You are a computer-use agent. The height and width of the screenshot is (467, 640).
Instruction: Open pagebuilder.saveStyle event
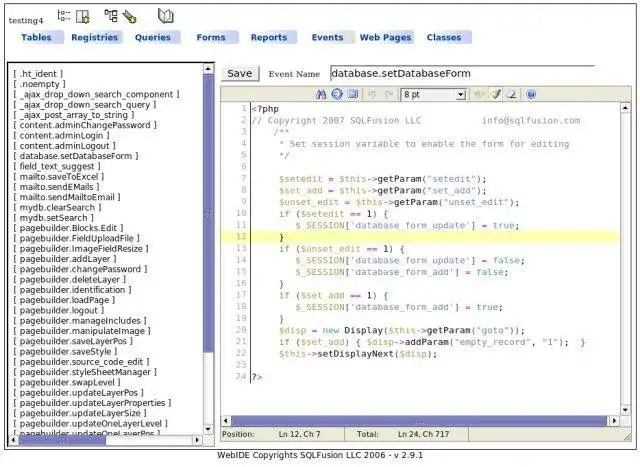65,351
